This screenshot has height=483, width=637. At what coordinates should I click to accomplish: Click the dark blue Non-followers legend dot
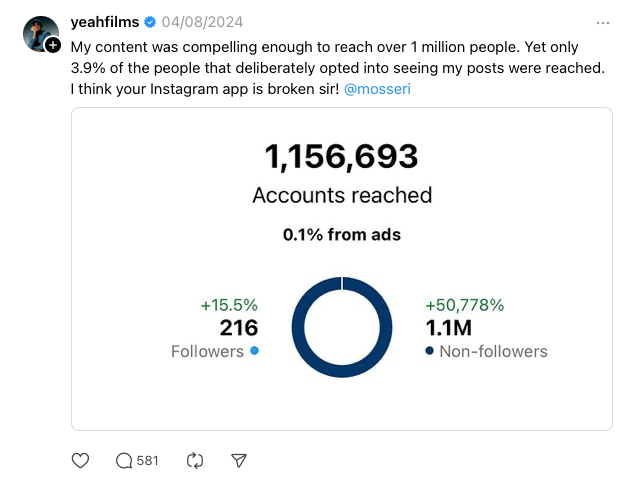pyautogui.click(x=429, y=351)
